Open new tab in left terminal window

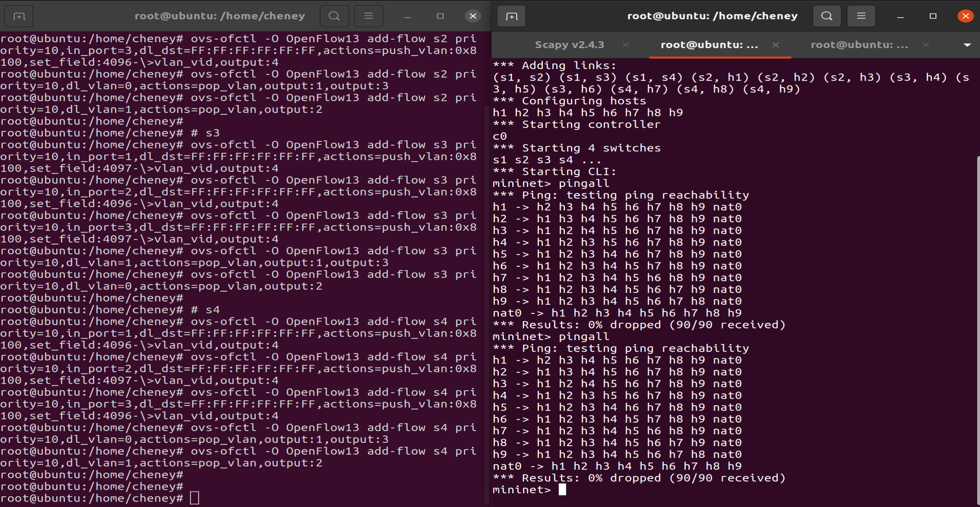(x=19, y=16)
